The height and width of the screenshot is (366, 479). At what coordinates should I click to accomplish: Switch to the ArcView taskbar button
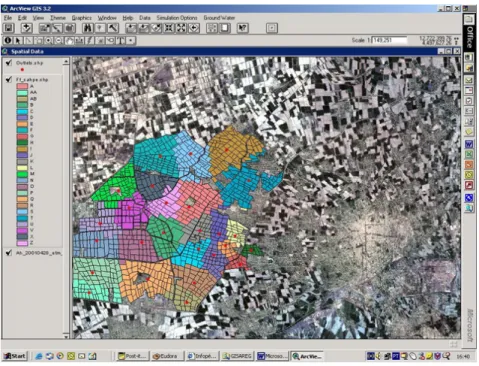pos(307,356)
